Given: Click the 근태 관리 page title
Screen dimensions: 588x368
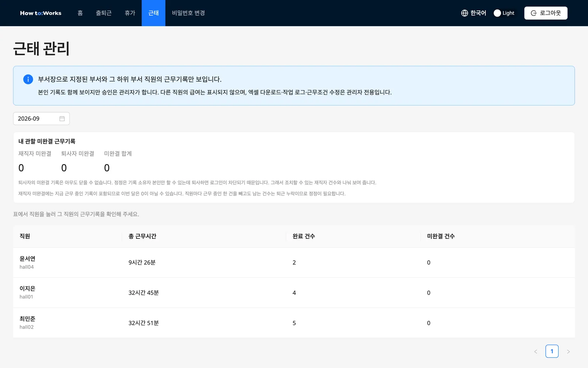Looking at the screenshot, I should click(41, 48).
